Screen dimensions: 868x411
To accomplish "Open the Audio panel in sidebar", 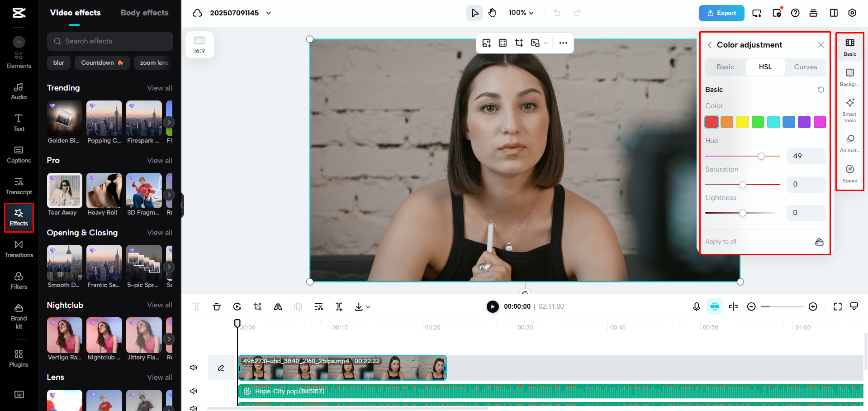I will click(19, 90).
